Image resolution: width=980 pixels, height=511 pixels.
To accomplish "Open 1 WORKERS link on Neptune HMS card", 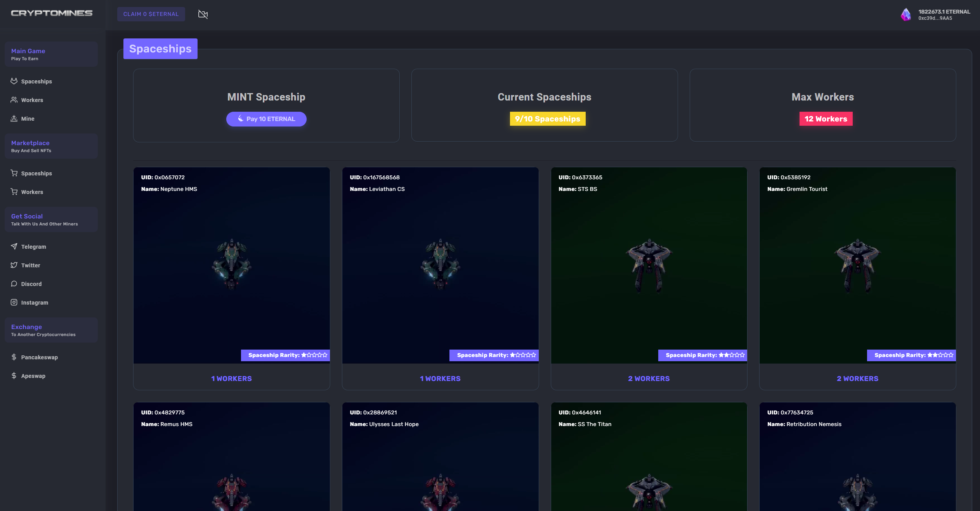I will [x=231, y=378].
